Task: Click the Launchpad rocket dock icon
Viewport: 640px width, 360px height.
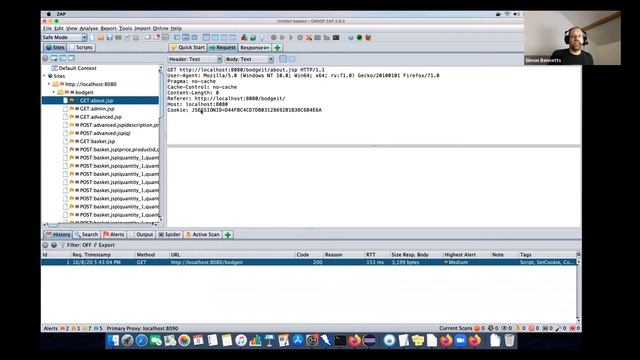Action: 127,340
